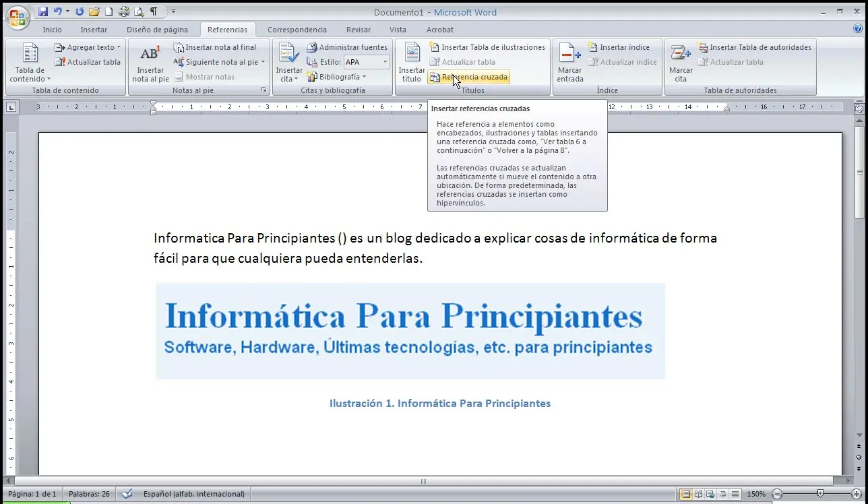Switch to Print Layout view
868x504 pixels.
point(686,494)
